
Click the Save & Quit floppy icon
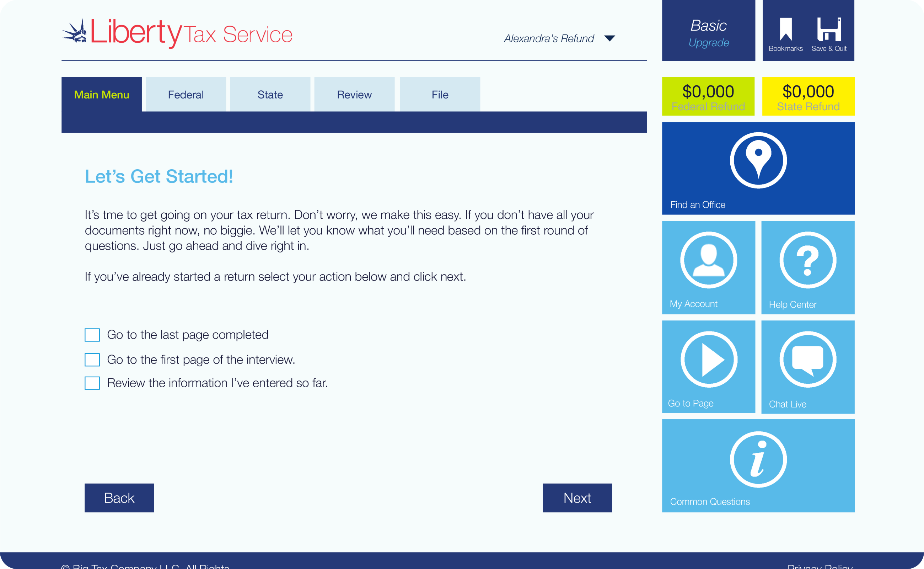[829, 30]
